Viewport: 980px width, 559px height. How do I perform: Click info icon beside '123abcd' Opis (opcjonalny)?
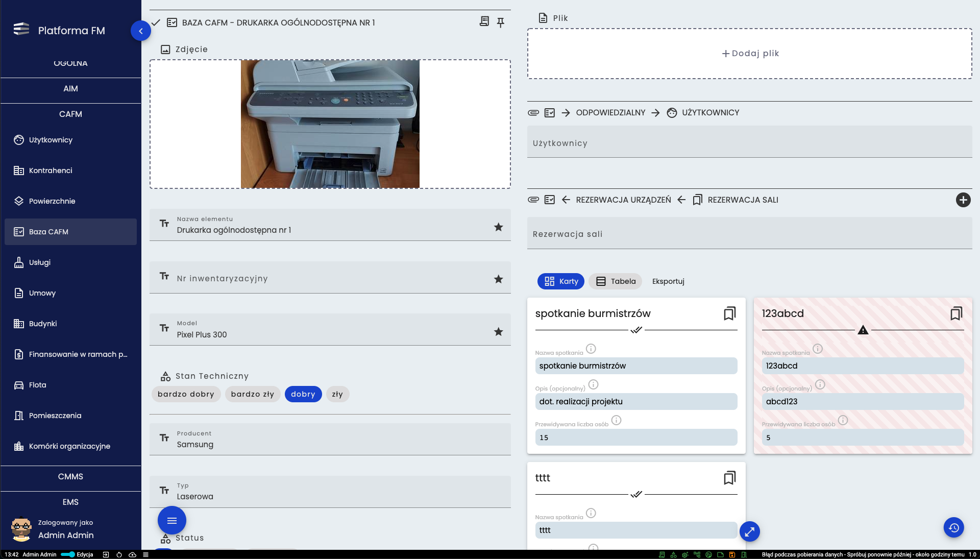click(820, 384)
